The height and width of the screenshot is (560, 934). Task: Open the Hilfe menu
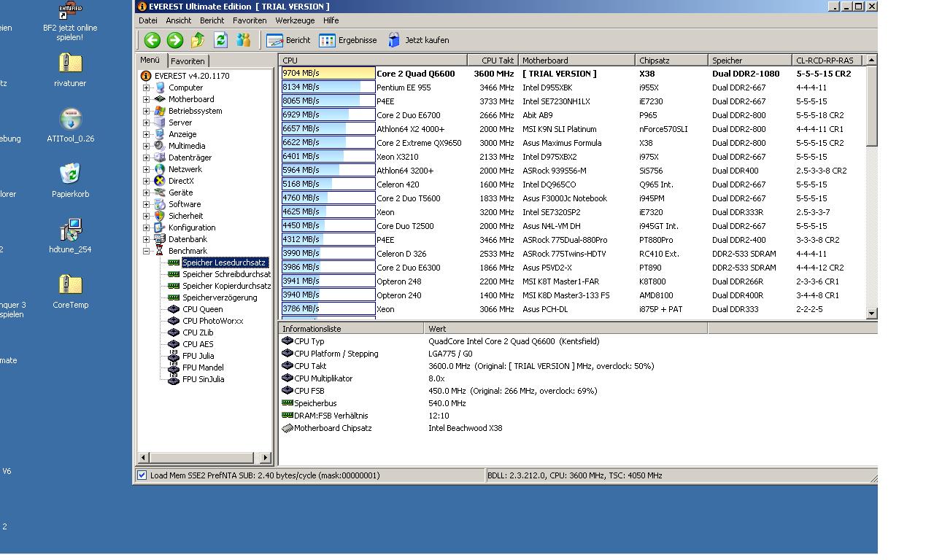coord(331,20)
